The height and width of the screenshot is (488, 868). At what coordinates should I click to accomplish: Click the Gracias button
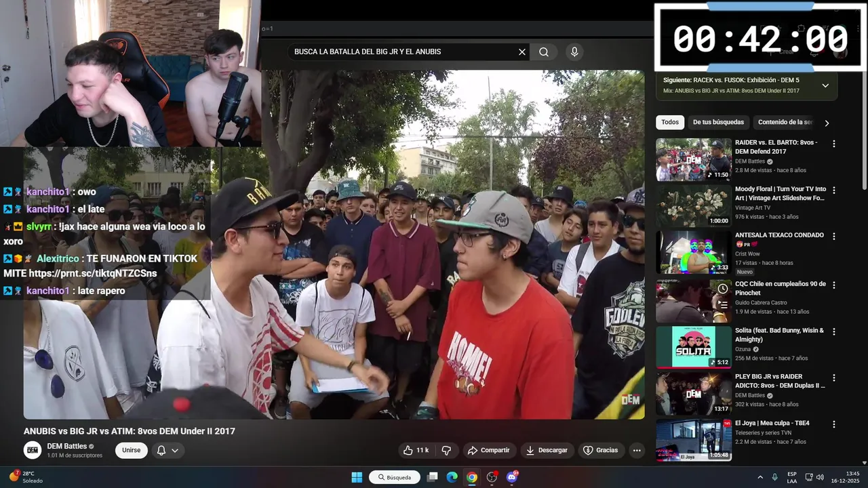(601, 450)
